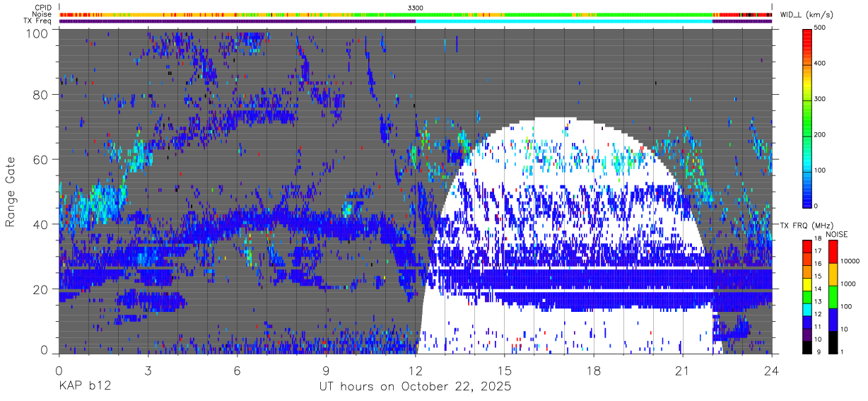Screen dimensions: 868x401
Task: Click the NOISE legend title
Action: pos(838,234)
